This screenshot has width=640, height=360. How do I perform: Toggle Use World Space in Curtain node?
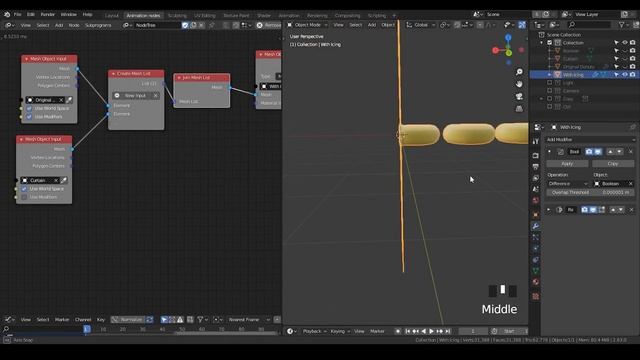point(24,189)
